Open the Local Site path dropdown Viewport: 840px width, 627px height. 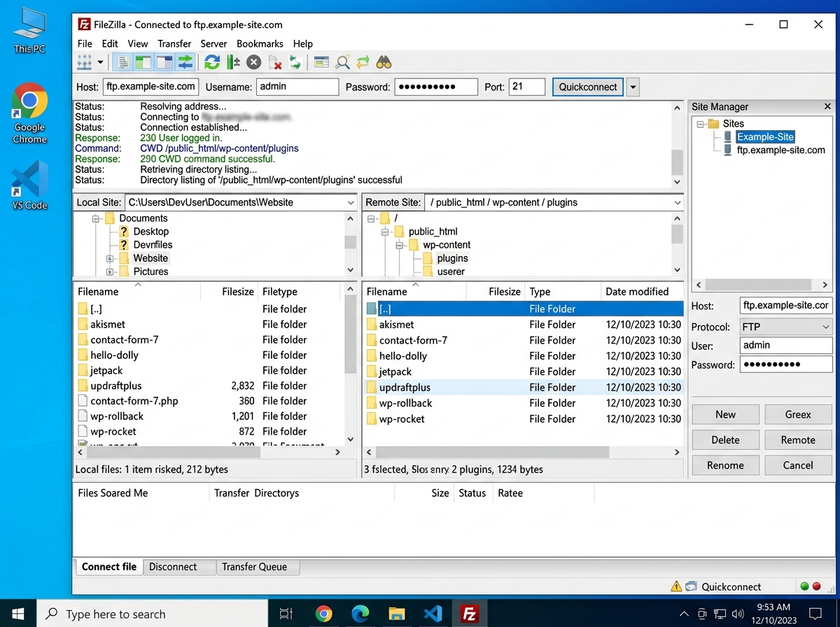coord(351,202)
